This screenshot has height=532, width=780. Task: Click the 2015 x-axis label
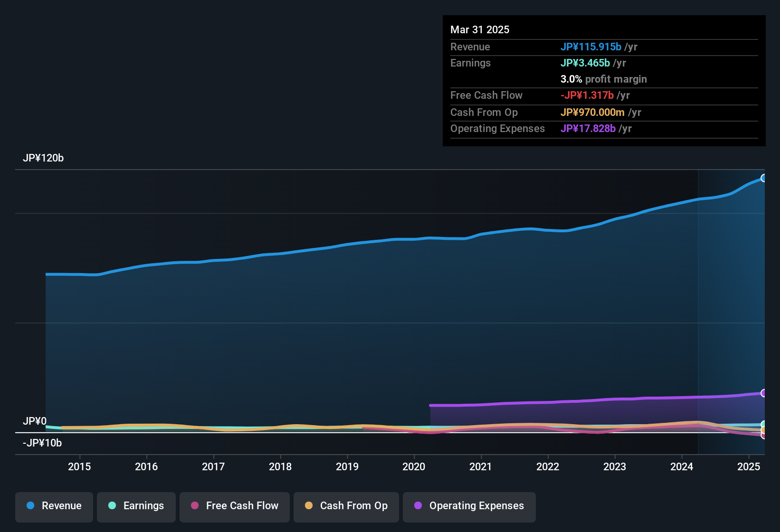[79, 466]
